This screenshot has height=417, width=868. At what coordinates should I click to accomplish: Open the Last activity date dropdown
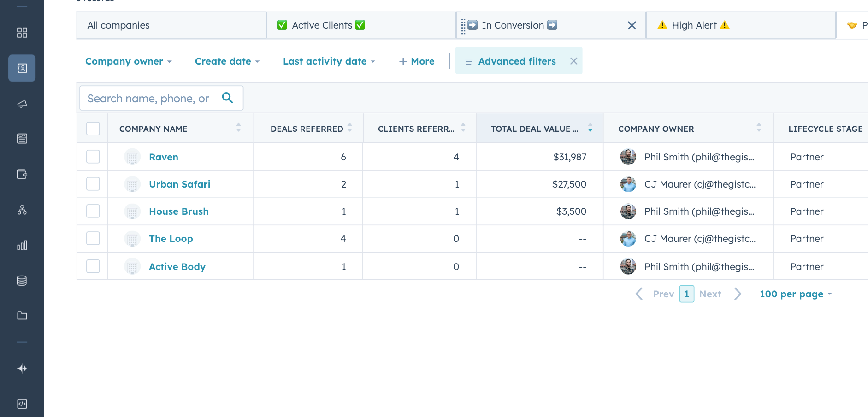pos(329,61)
